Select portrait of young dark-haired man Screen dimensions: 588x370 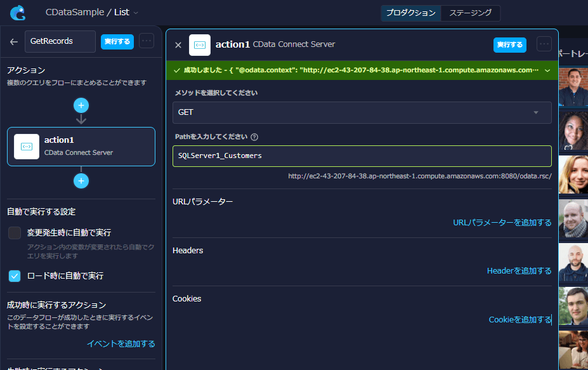(x=573, y=306)
